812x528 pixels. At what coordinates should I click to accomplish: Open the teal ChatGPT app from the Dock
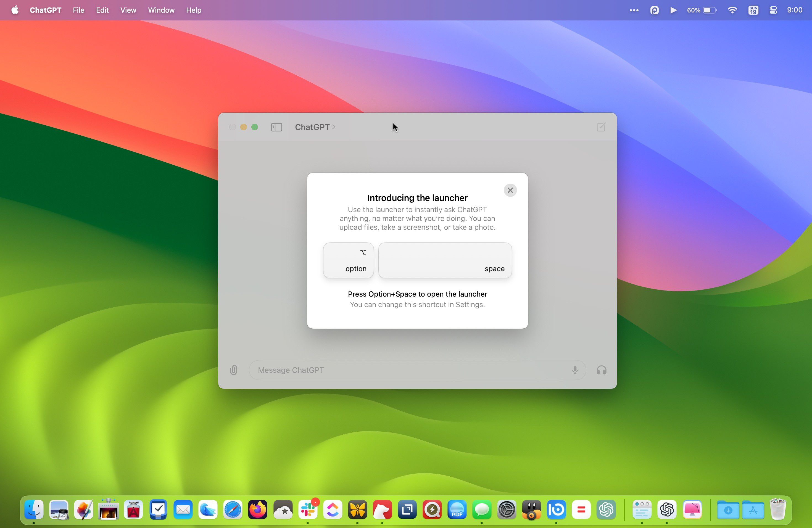[x=606, y=509]
